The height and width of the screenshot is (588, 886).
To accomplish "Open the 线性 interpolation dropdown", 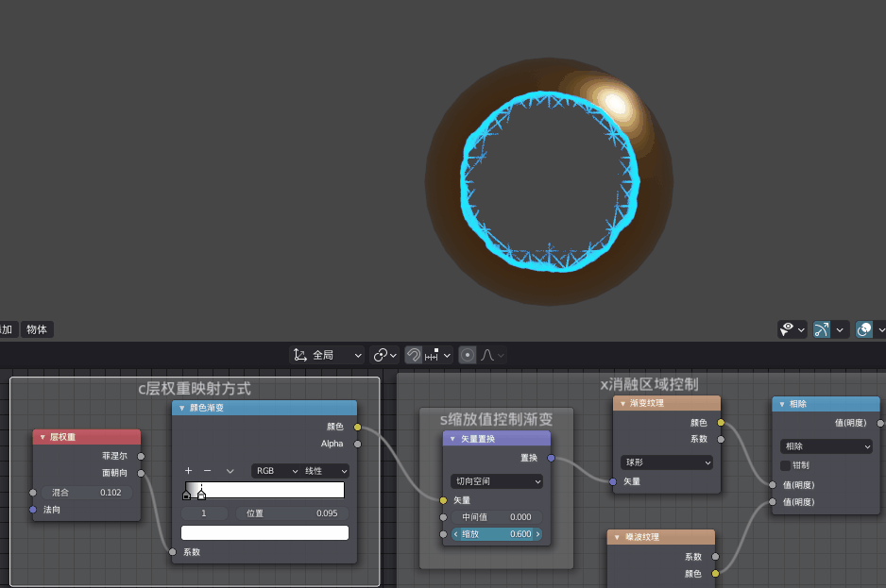I will click(325, 471).
